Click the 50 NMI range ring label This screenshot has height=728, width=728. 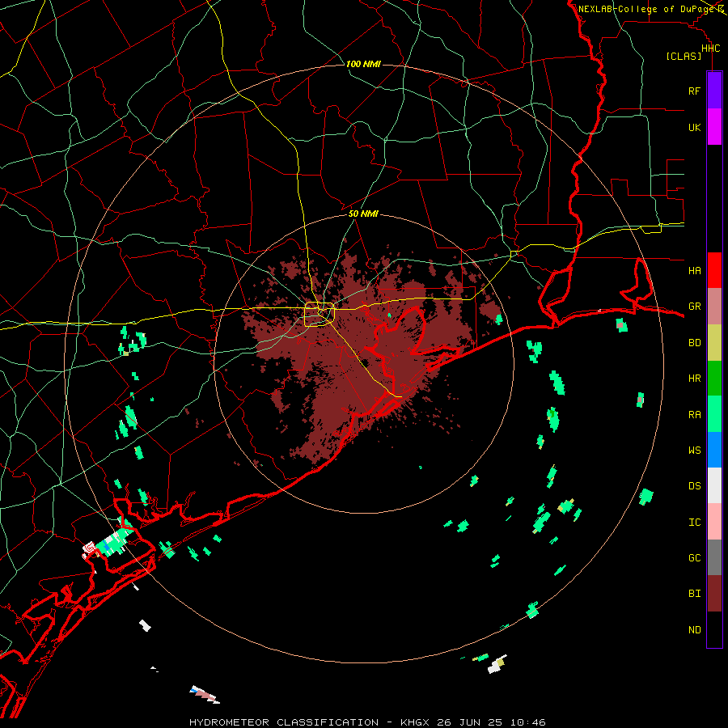(x=363, y=214)
